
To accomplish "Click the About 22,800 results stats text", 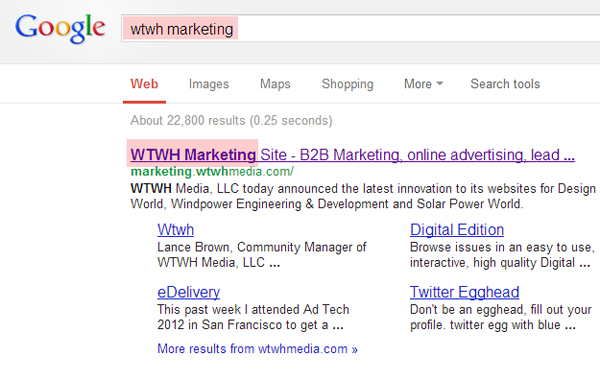I will coord(232,121).
